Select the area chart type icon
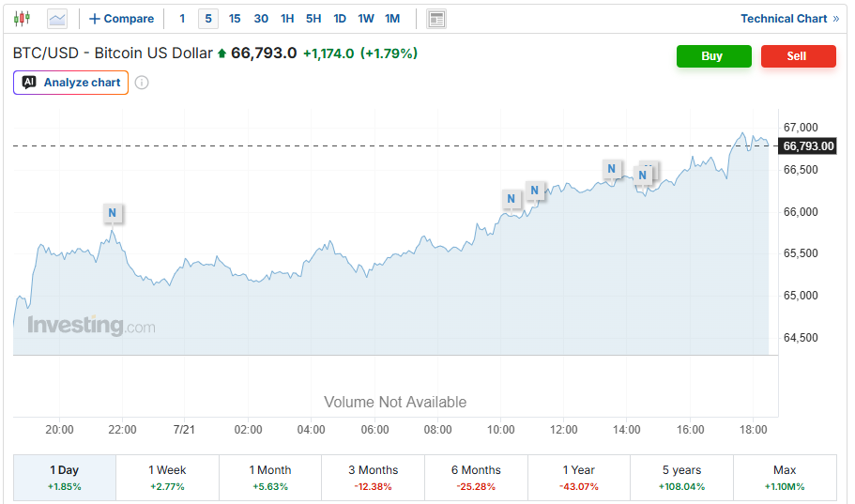This screenshot has height=504, width=855. (57, 19)
